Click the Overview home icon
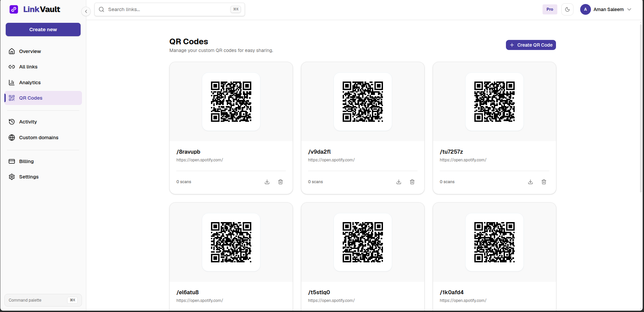644x312 pixels. click(12, 51)
